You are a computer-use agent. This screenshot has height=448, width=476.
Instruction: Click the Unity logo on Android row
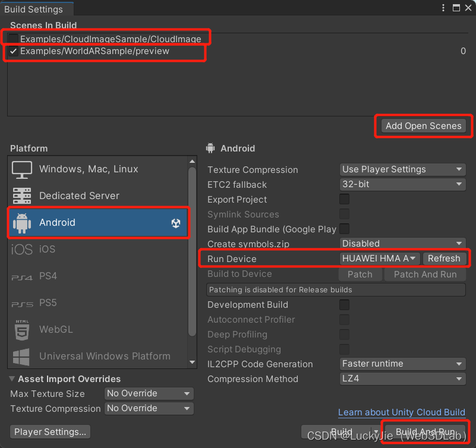tap(176, 223)
